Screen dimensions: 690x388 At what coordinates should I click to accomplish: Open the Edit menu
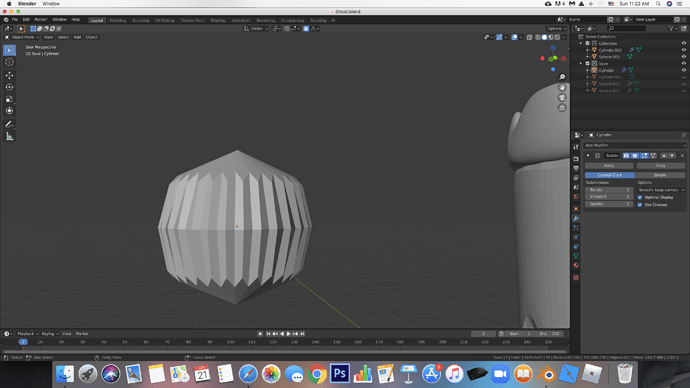(26, 20)
